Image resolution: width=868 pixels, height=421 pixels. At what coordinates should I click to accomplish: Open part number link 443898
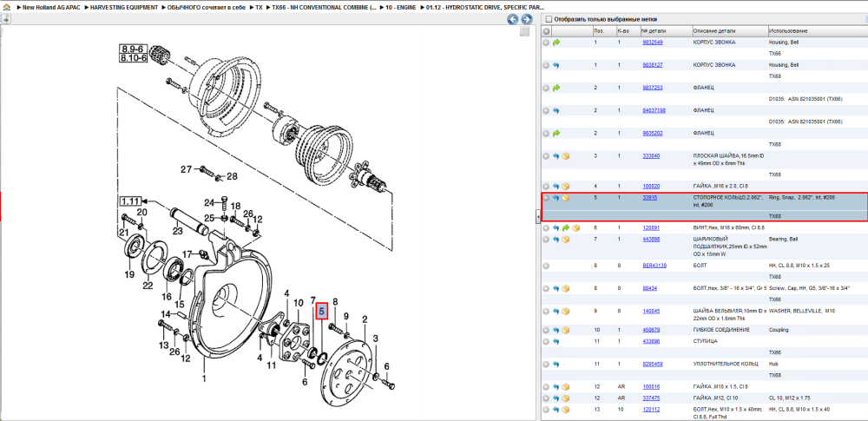pos(650,240)
